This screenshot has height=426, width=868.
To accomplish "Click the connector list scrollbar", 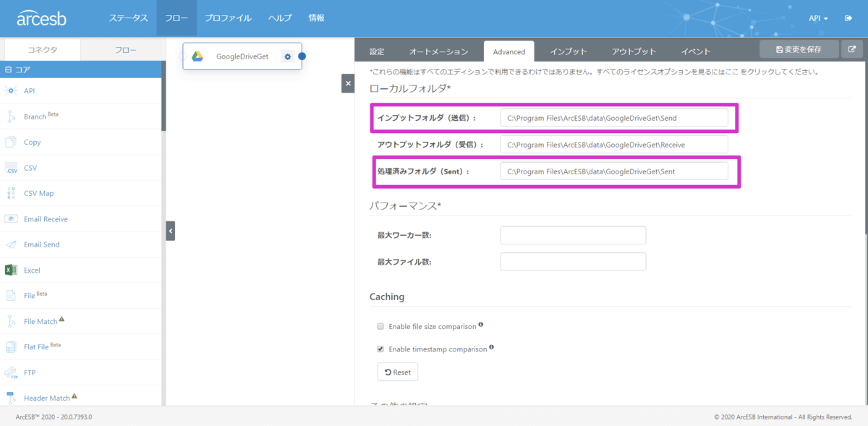I will tap(163, 95).
